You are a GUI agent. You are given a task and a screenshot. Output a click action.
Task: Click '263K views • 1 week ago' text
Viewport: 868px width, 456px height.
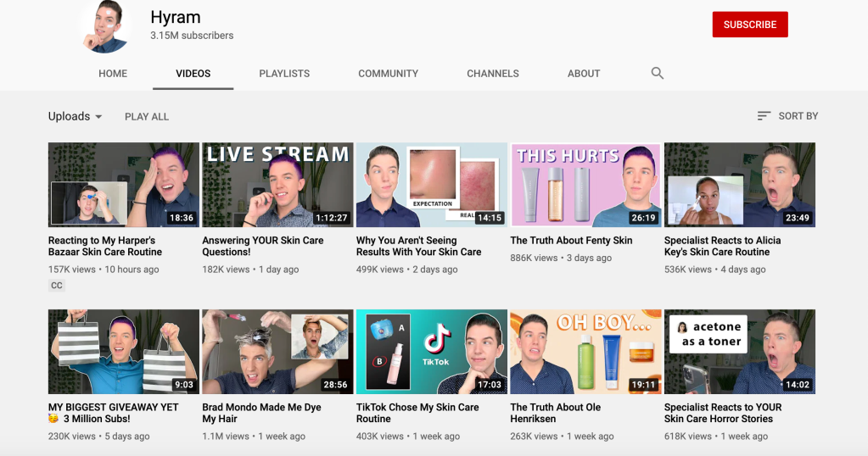[x=562, y=437]
